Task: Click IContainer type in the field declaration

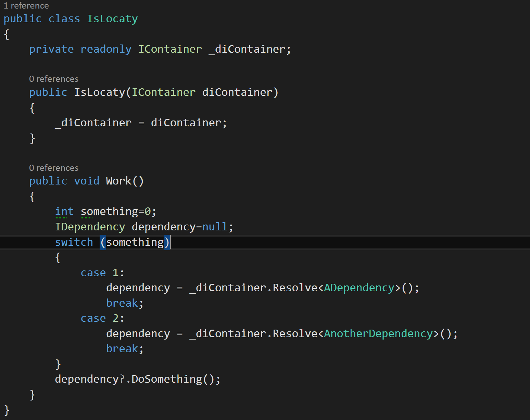Action: coord(170,49)
